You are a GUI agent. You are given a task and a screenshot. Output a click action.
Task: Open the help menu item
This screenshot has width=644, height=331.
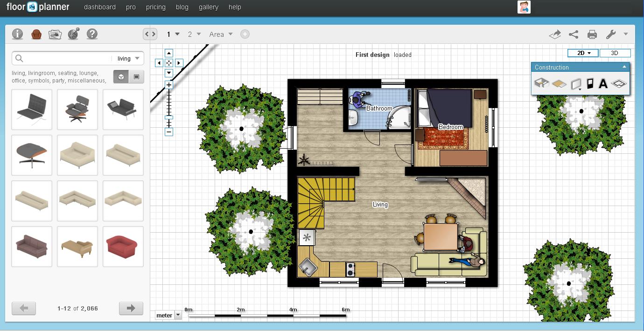pos(235,7)
